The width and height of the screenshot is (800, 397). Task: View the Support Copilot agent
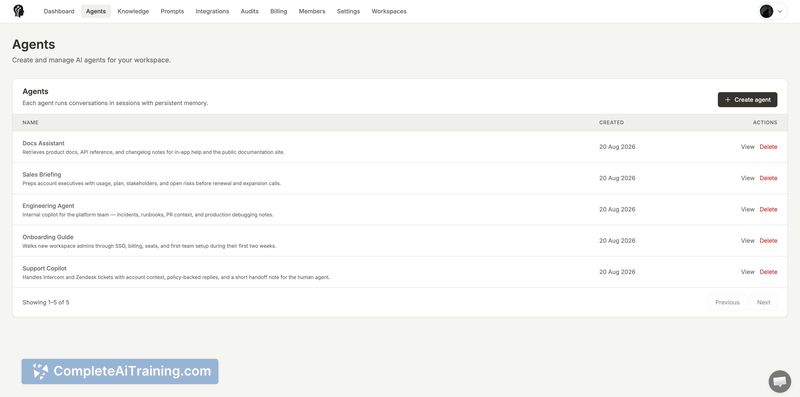(x=747, y=272)
